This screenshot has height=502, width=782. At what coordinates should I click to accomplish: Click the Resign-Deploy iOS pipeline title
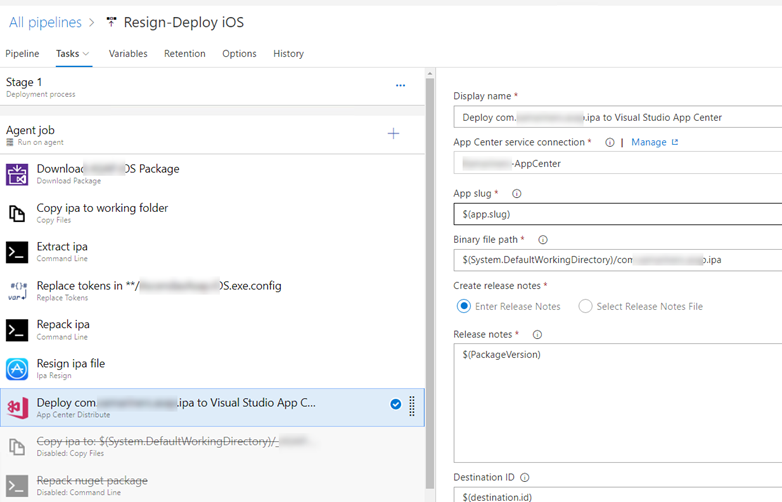click(184, 22)
